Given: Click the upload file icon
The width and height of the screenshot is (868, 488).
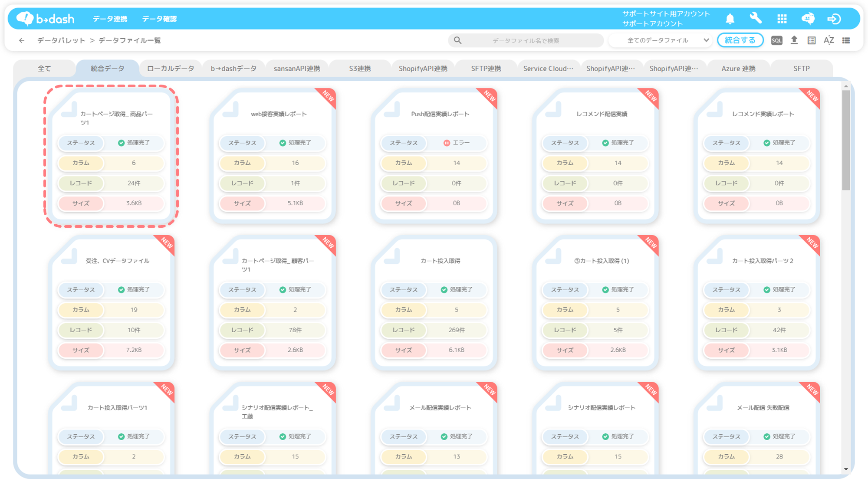Looking at the screenshot, I should pos(794,40).
